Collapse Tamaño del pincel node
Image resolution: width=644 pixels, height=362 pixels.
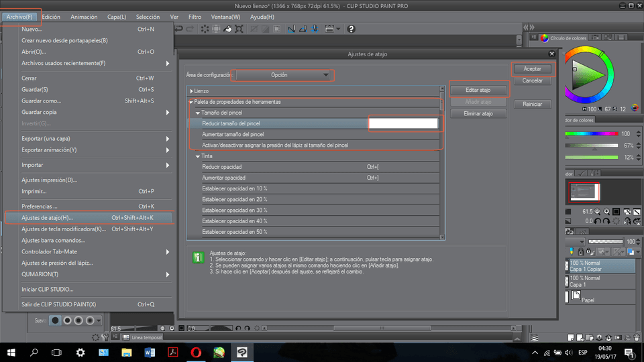(x=197, y=113)
